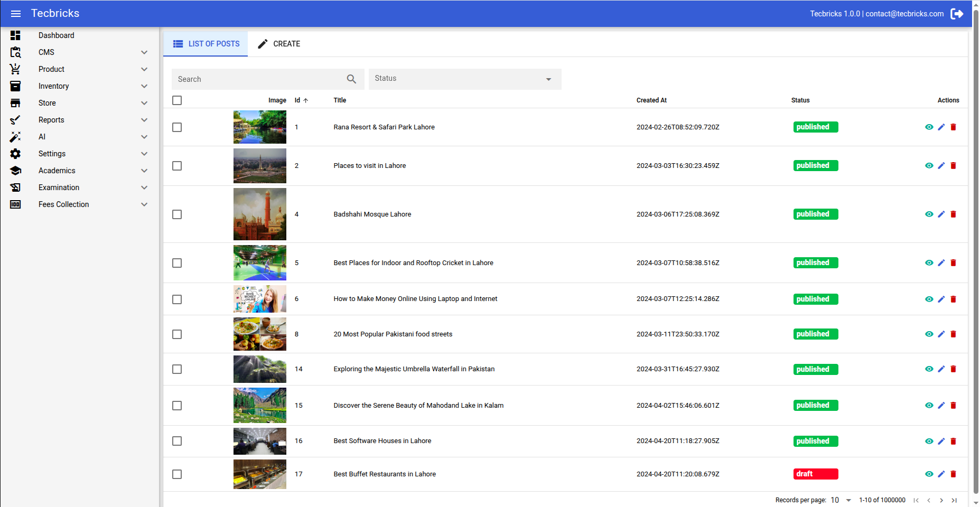Edit the Best Buffet Restaurants draft post
The image size is (980, 507).
pos(941,474)
